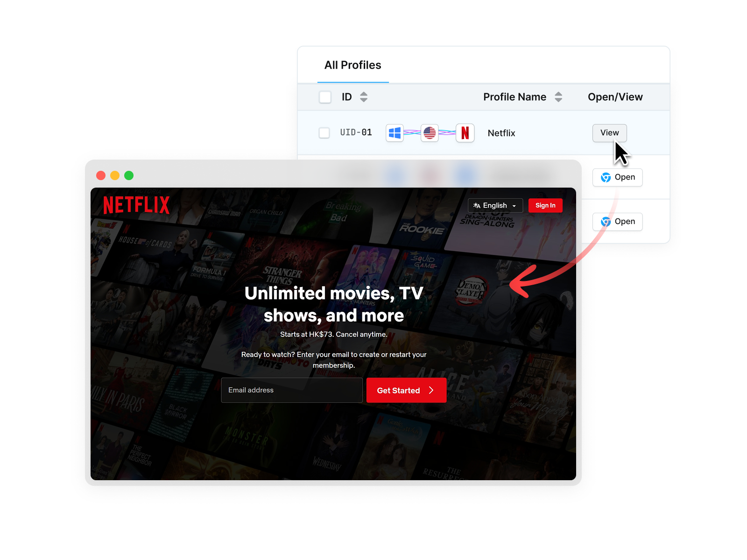
Task: Launch the profile with the first Open button
Action: point(617,177)
